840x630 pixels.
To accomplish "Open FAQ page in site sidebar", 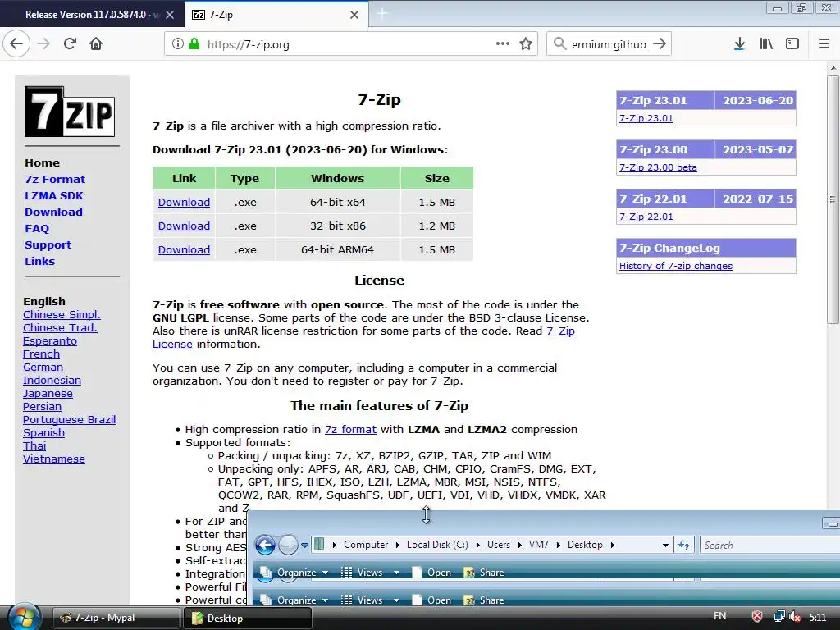I will pos(37,229).
